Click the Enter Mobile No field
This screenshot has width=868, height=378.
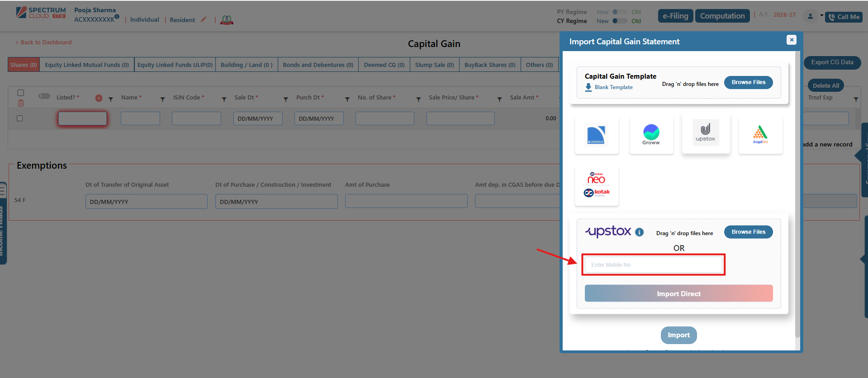653,265
